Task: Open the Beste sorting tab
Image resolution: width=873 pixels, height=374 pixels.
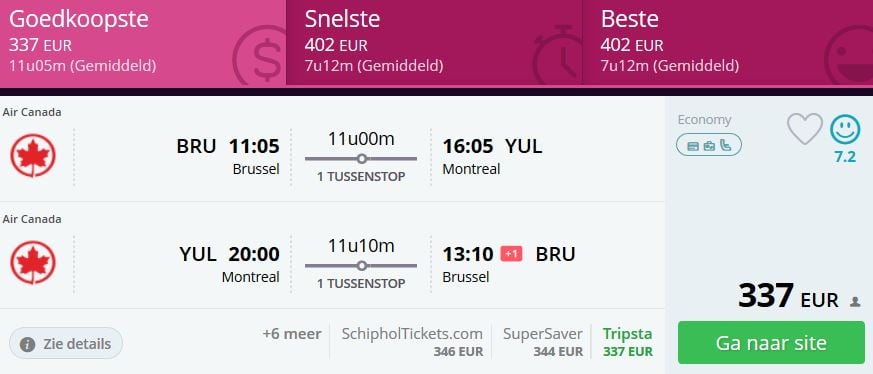Action: pyautogui.click(x=728, y=43)
